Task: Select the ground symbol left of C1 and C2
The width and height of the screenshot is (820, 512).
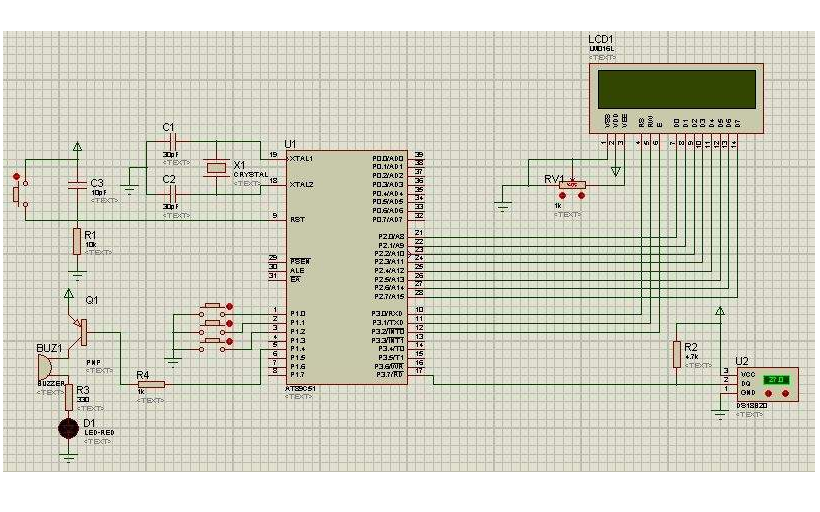Action: [129, 189]
